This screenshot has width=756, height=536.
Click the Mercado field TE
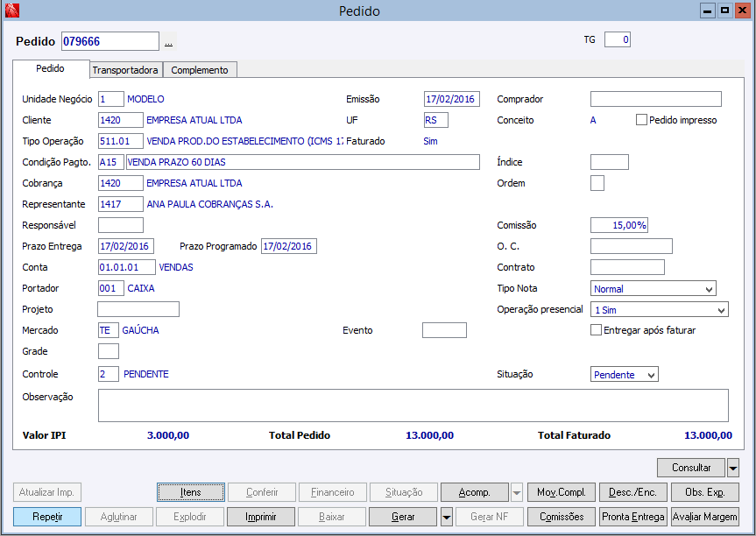pos(109,330)
